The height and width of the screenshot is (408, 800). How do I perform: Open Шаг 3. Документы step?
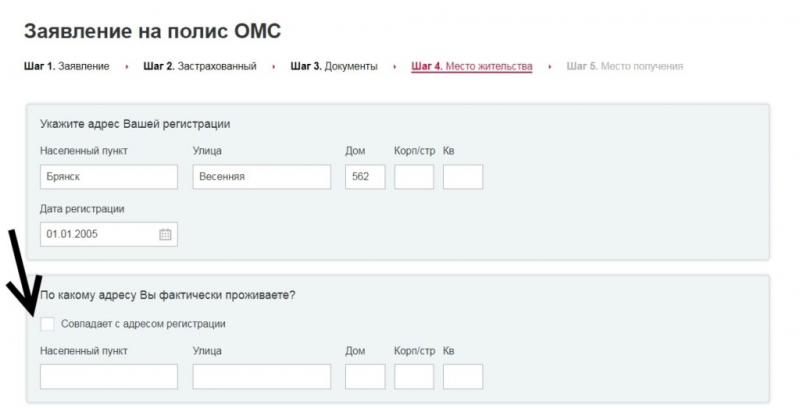point(334,67)
